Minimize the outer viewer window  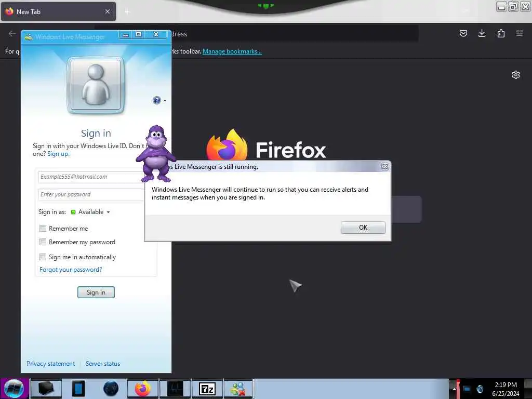tap(501, 6)
